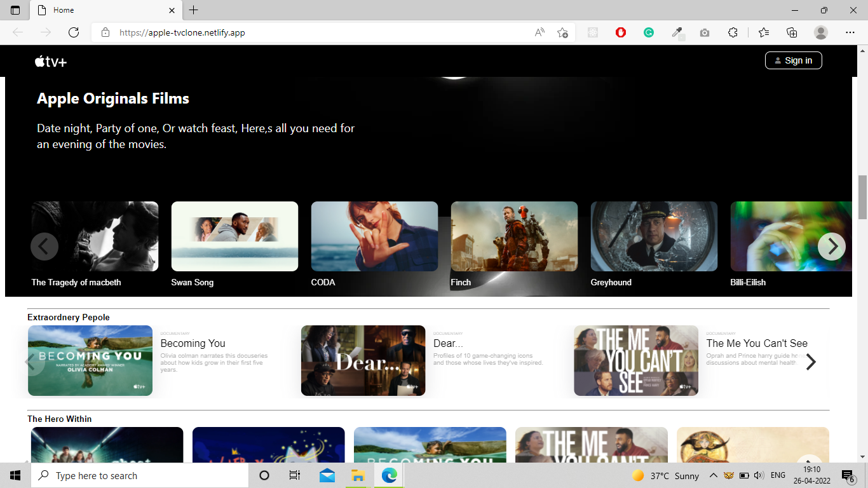The height and width of the screenshot is (488, 868).
Task: Select the Home browser tab
Action: (x=107, y=10)
